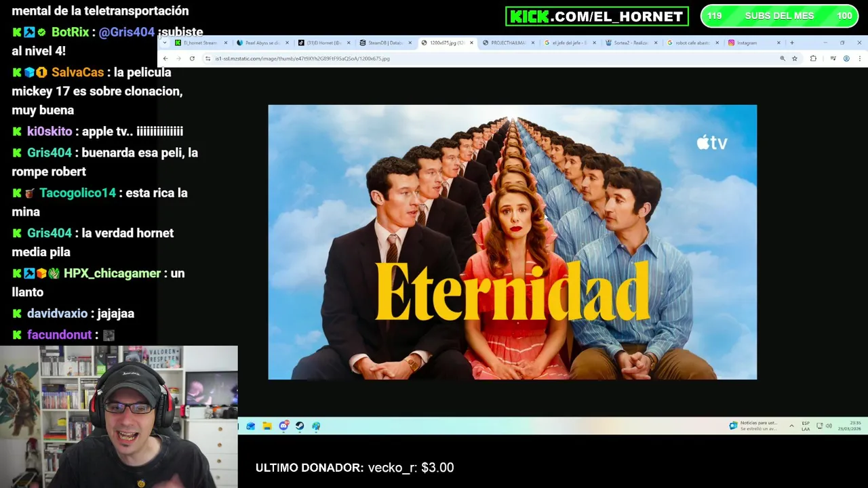Bookmark this page with the star icon
The width and height of the screenshot is (868, 488).
[x=795, y=58]
